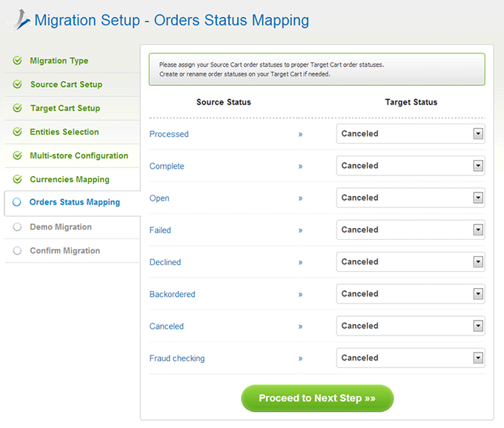504x428 pixels.
Task: Click the green checkmark beside Source Cart Setup
Action: coord(17,84)
